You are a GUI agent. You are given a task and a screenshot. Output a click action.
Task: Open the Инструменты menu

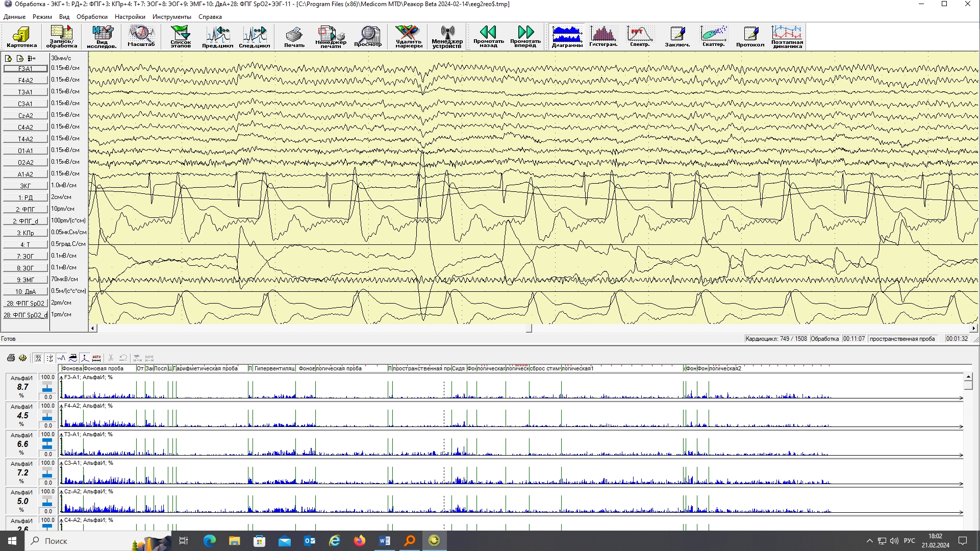pyautogui.click(x=171, y=17)
